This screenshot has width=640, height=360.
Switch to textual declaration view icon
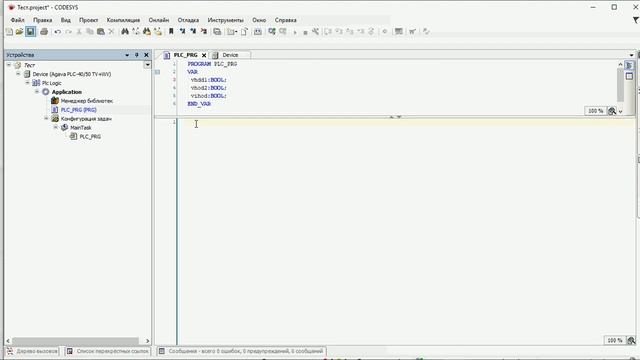pos(629,65)
